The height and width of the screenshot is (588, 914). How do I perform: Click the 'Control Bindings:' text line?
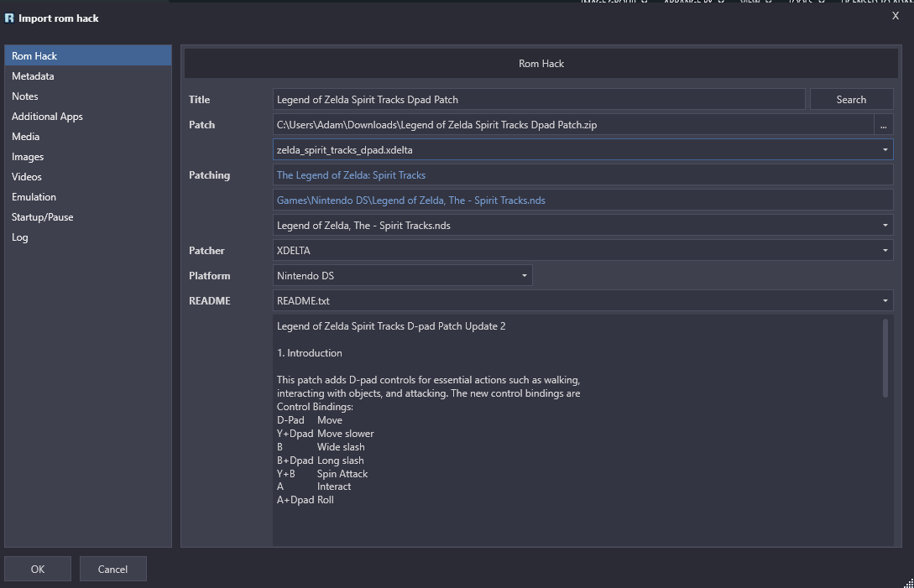(x=315, y=407)
